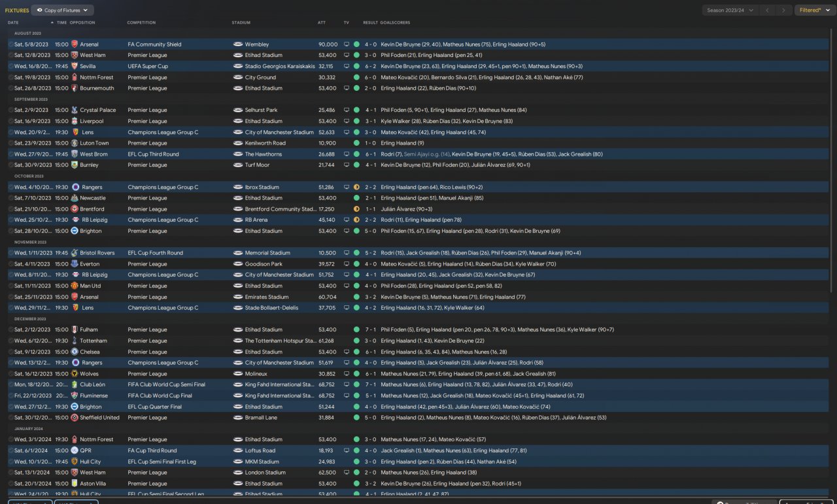Screen dimensions: 837x504
Task: Click the Newcastle club badge
Action: [x=75, y=198]
